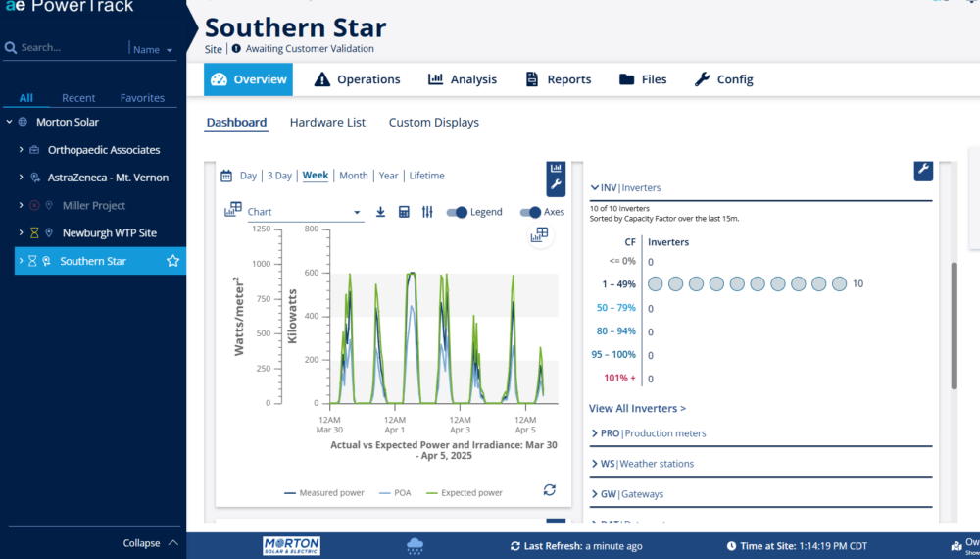Expand Newburgh WTP Site node

coord(21,232)
